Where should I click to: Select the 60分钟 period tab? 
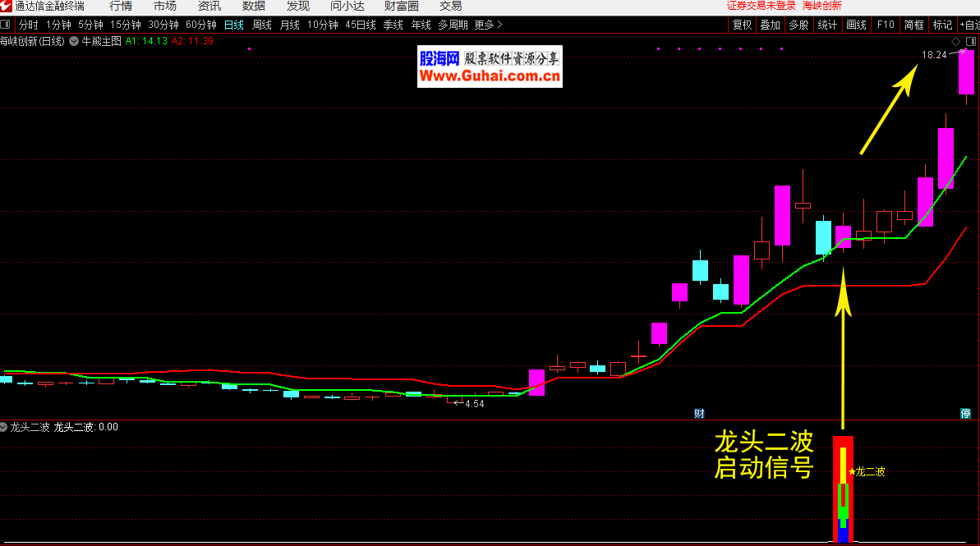(x=200, y=25)
